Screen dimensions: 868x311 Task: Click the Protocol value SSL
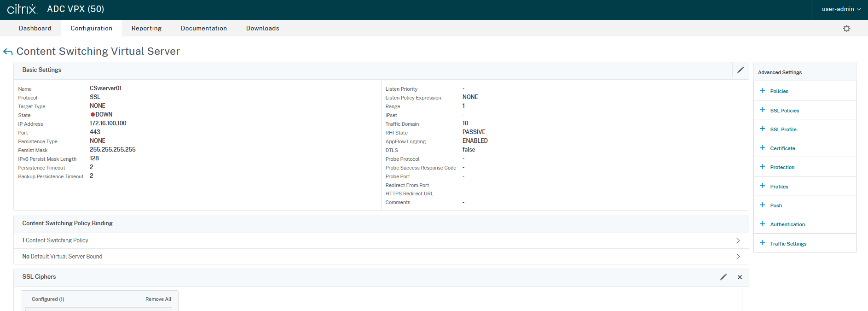[x=95, y=97]
